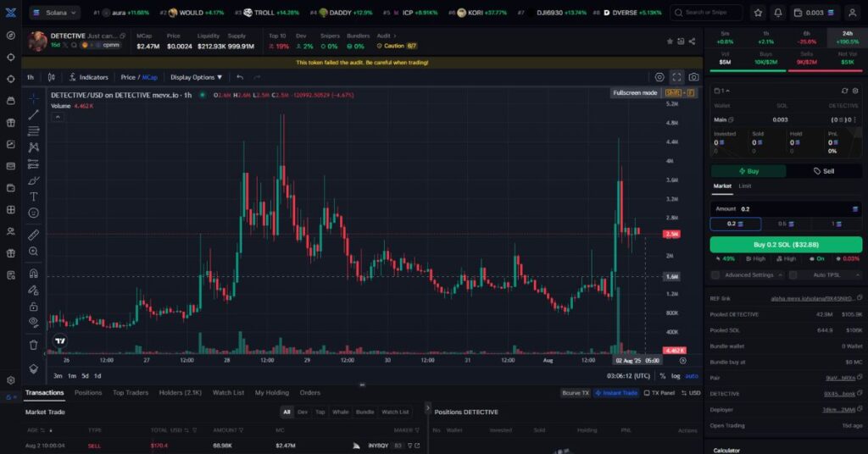Open the emoji sticker tool

tap(34, 213)
